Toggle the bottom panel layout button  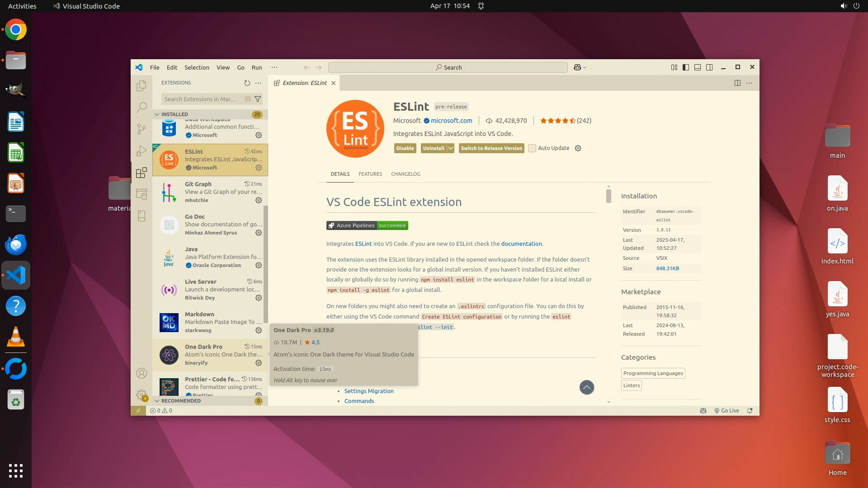pyautogui.click(x=698, y=67)
